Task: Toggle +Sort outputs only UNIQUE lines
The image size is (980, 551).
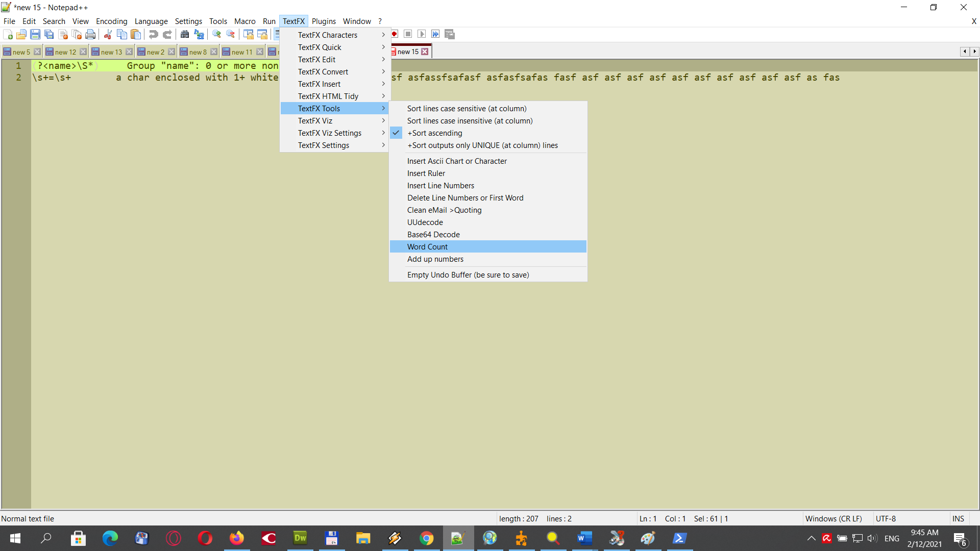Action: [488, 145]
